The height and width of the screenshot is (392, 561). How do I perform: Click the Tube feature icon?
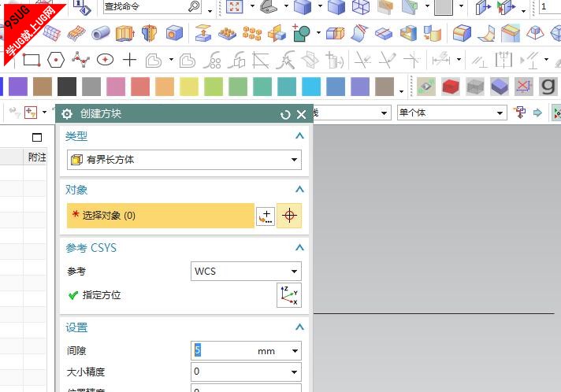pos(101,33)
